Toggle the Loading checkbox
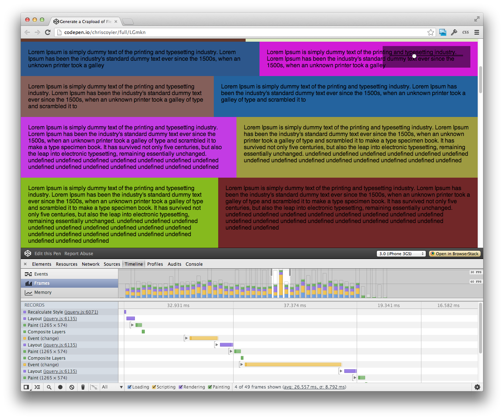 (x=129, y=387)
